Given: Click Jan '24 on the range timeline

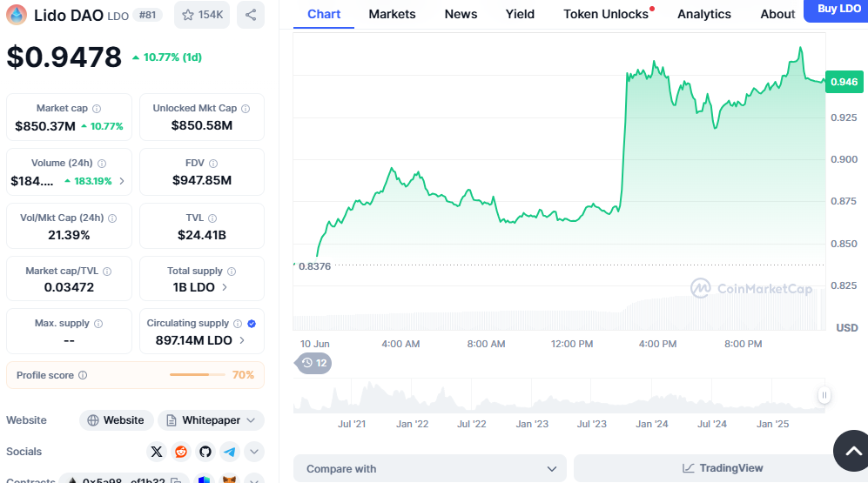Looking at the screenshot, I should [x=651, y=424].
